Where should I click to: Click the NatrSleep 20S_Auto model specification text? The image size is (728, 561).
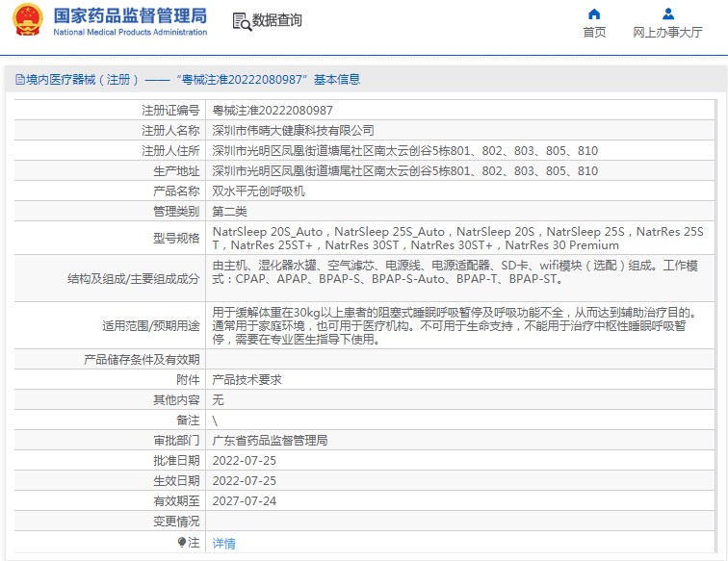tap(268, 231)
